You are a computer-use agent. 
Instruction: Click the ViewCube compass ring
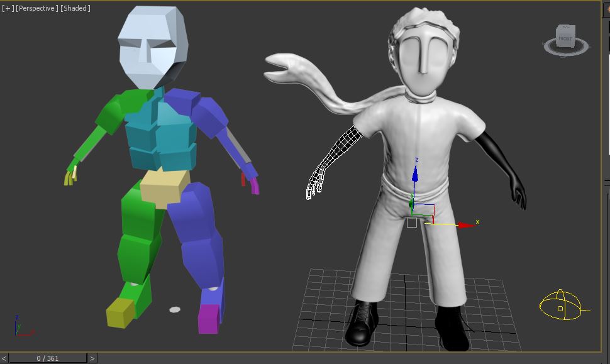point(566,49)
